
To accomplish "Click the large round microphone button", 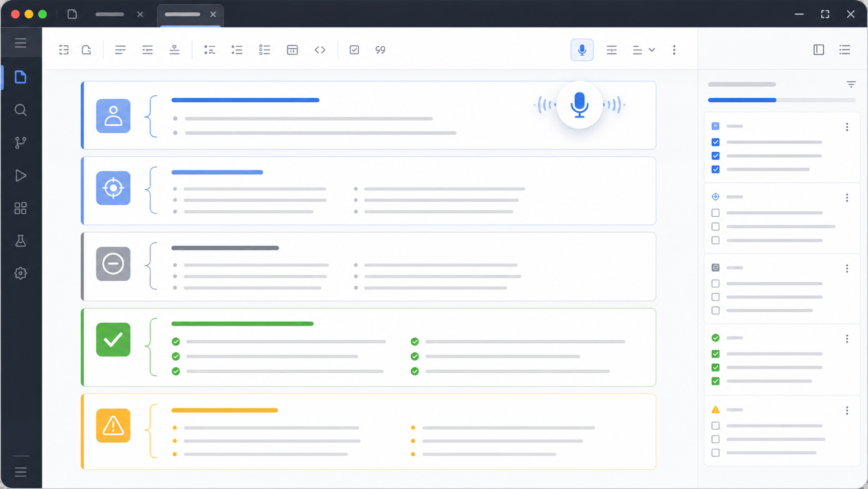I will coord(579,105).
